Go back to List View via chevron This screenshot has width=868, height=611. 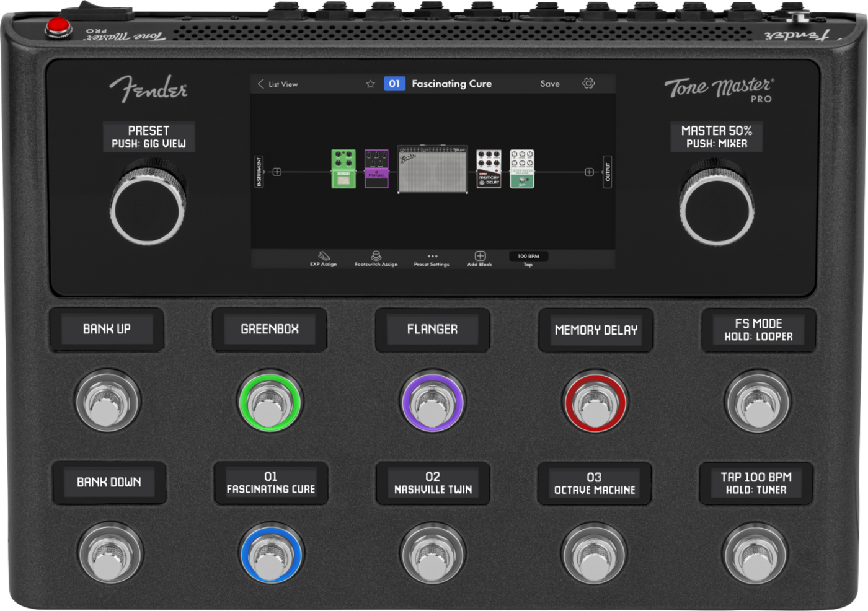click(261, 84)
